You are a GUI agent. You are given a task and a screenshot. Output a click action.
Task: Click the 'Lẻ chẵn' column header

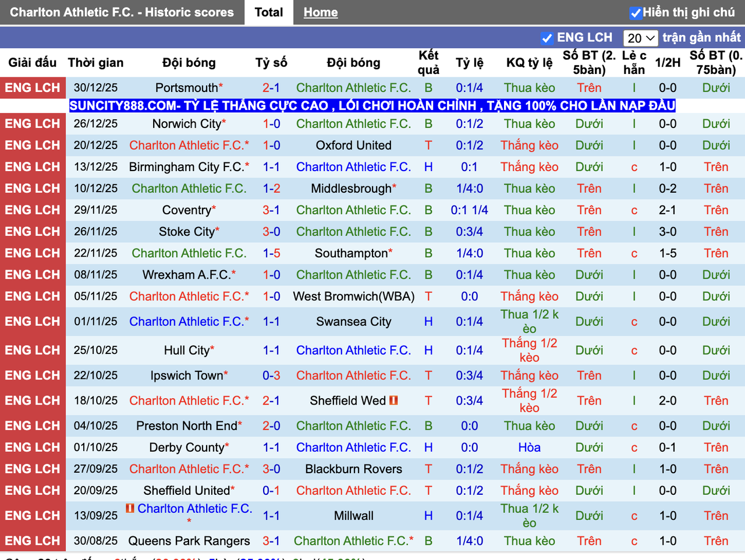coord(634,63)
